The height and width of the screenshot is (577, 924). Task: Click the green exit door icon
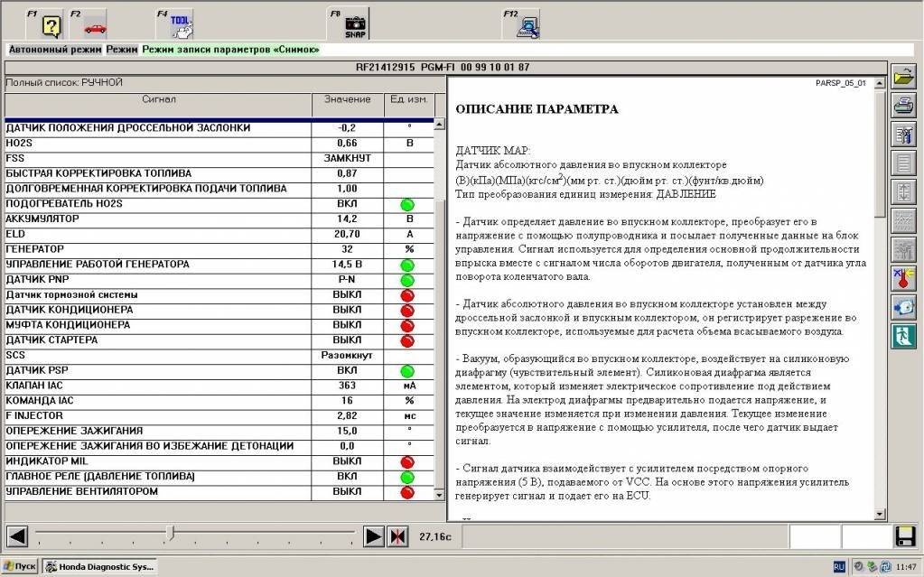click(903, 337)
